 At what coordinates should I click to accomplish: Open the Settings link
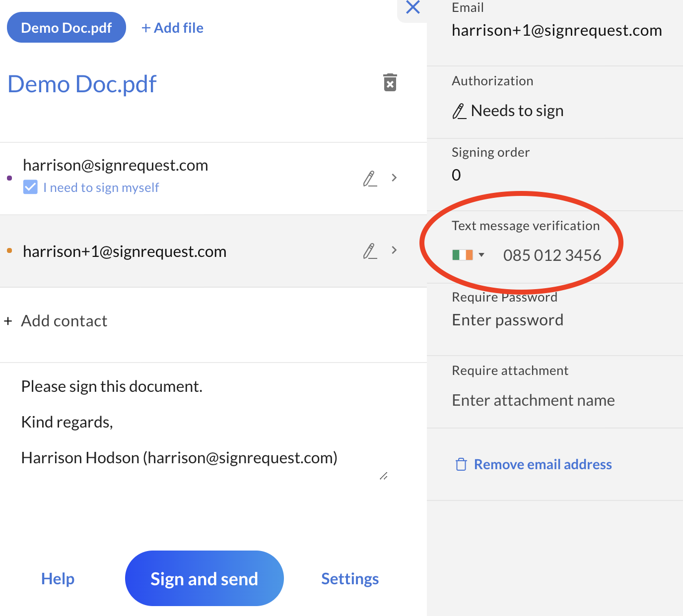[350, 578]
